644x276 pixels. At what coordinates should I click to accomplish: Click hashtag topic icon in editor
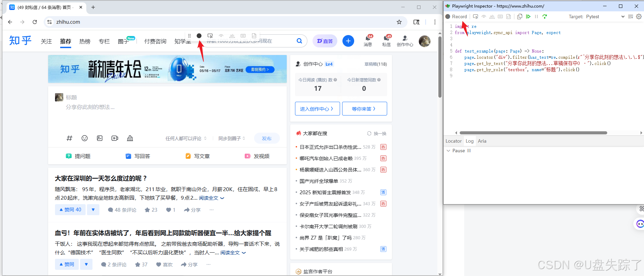69,138
